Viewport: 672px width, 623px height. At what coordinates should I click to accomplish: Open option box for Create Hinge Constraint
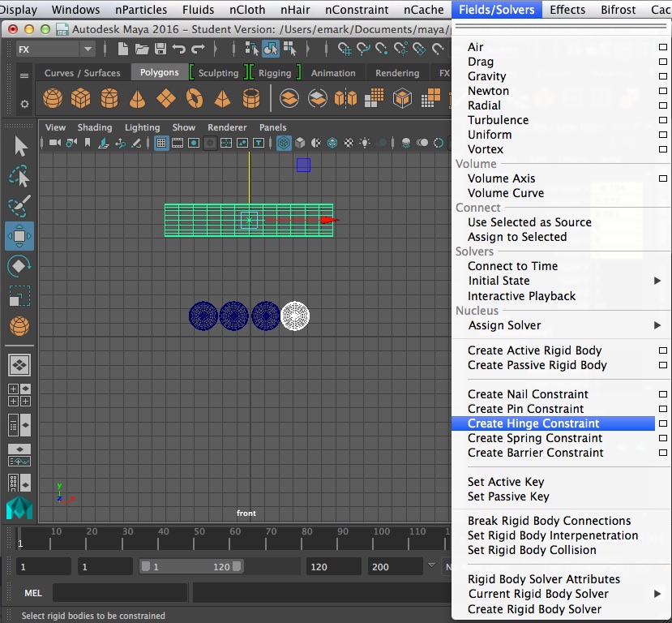click(662, 423)
